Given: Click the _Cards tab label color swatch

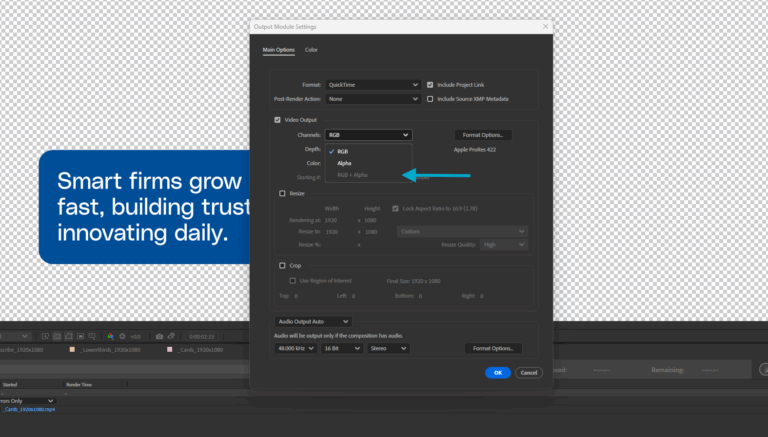Looking at the screenshot, I should click(169, 350).
